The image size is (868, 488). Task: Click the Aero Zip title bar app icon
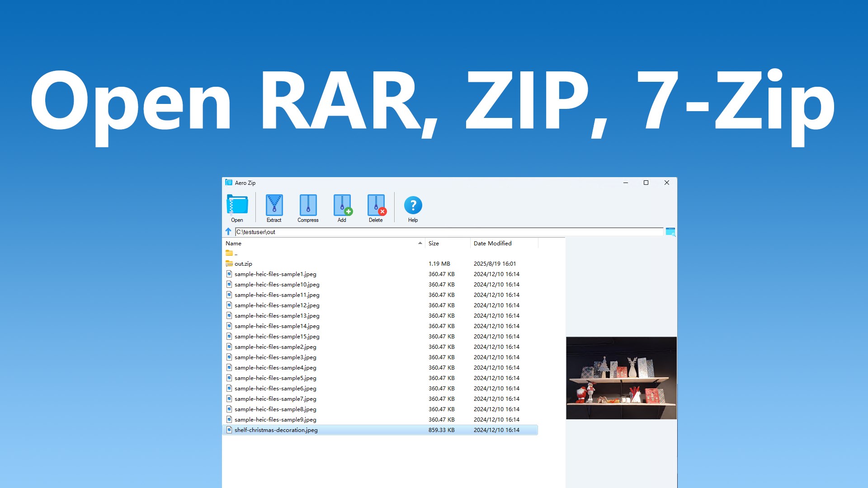(229, 183)
